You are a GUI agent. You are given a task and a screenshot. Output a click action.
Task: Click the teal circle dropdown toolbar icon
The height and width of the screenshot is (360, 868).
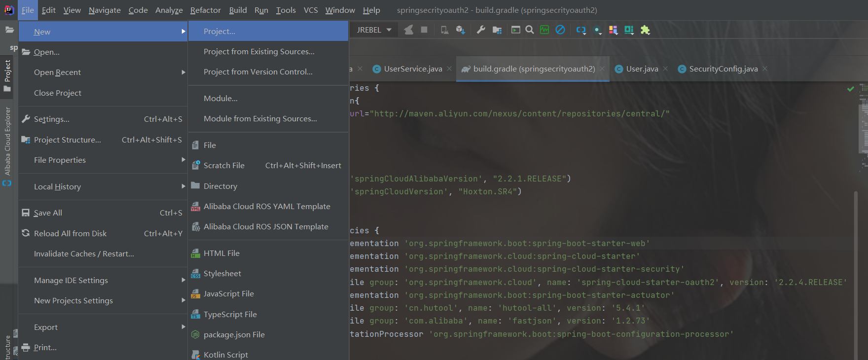tap(598, 31)
